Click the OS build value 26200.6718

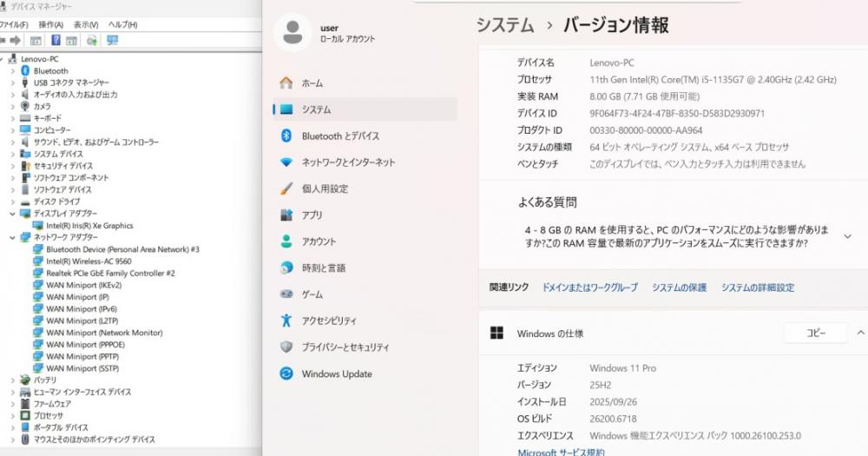(x=613, y=419)
